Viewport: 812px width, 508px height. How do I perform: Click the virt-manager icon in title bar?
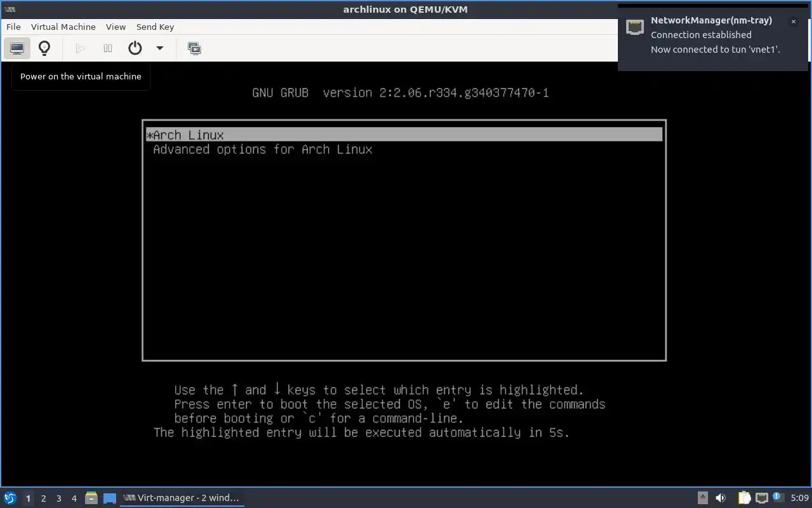pos(10,10)
